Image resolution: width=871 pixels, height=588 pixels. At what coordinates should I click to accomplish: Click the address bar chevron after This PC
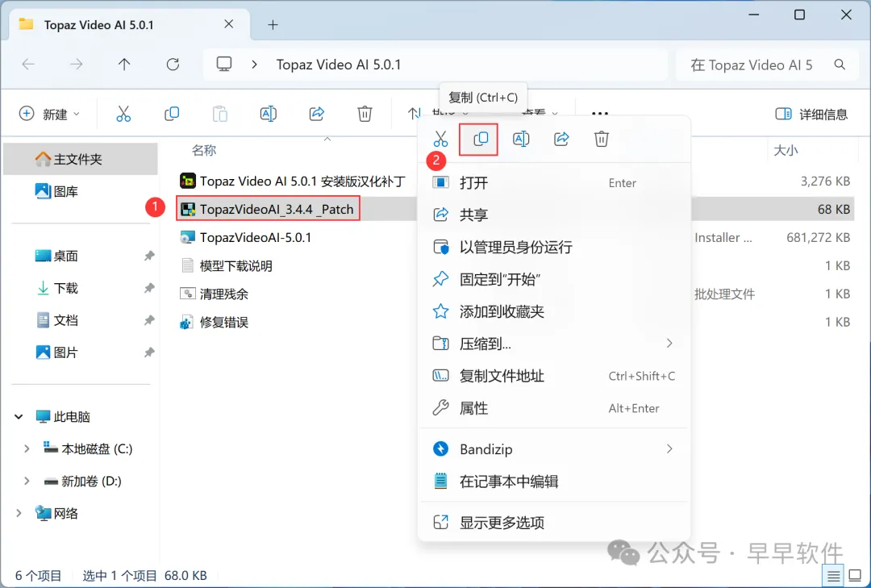click(x=254, y=65)
